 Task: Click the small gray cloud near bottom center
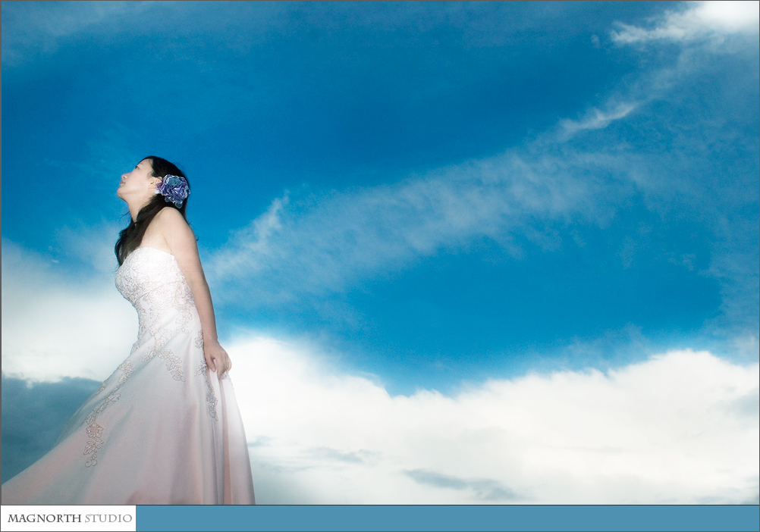pyautogui.click(x=463, y=482)
